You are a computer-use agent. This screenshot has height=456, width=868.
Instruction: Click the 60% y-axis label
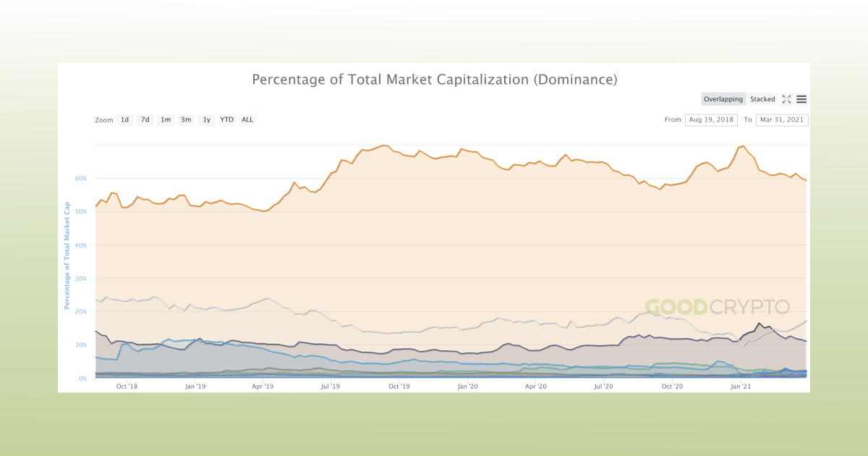(81, 178)
